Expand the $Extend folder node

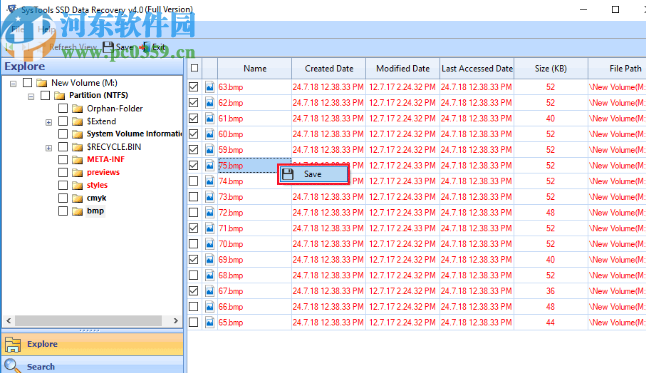(x=49, y=122)
